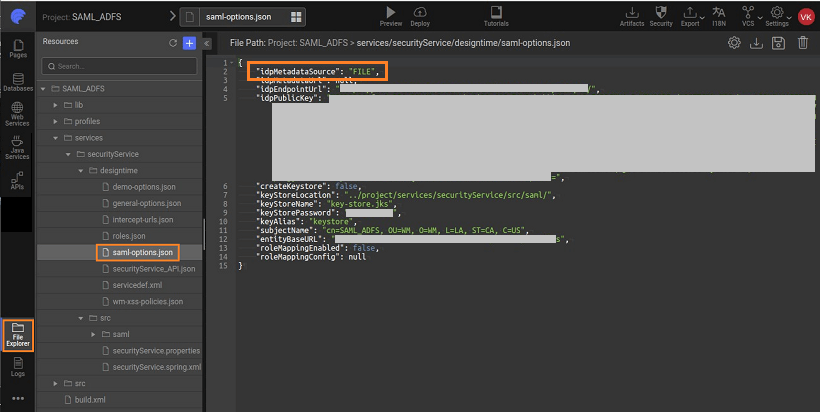
Task: Open VK user profile avatar
Action: pos(805,16)
